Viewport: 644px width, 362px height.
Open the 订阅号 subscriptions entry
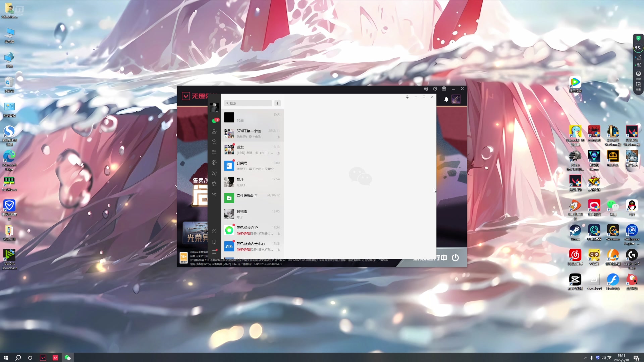pyautogui.click(x=252, y=166)
